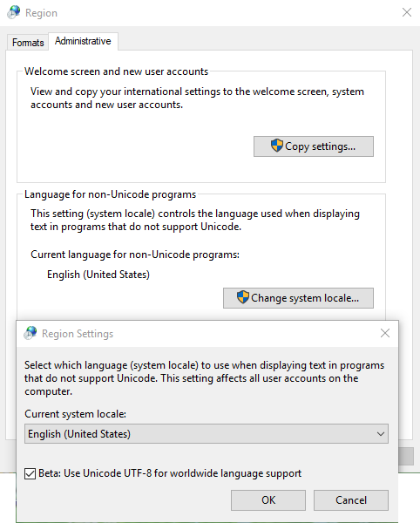Click the Copy settings... button
420x523 pixels.
pos(314,146)
